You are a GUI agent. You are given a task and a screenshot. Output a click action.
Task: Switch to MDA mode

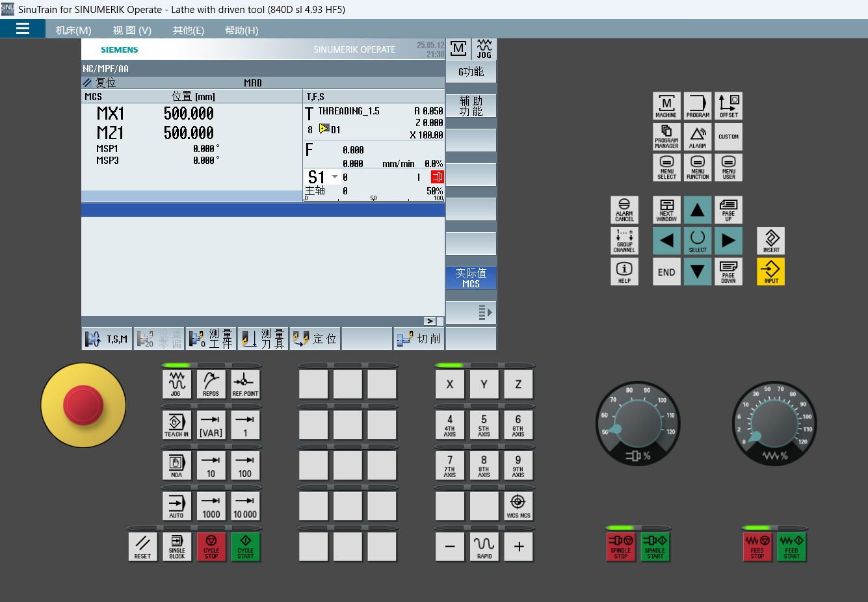pyautogui.click(x=177, y=465)
